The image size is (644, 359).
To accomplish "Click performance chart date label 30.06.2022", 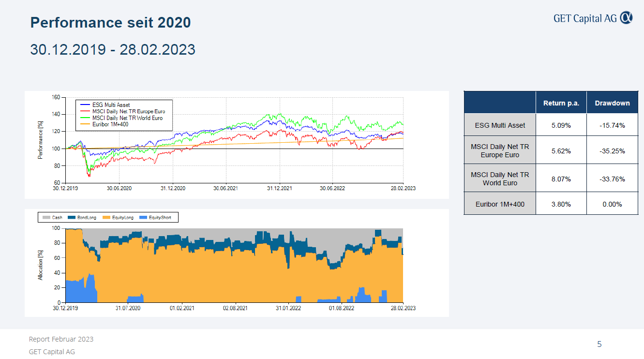I will (332, 189).
